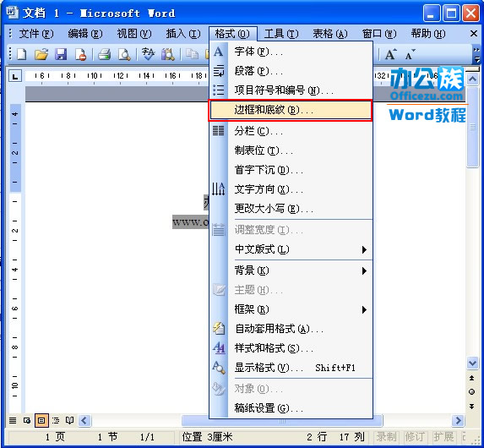Choose 边框和底纹(B)... menu item

(291, 110)
